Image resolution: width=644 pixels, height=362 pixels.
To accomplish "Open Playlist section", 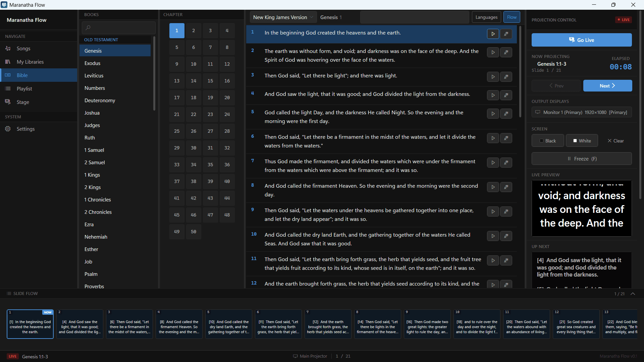I will [39, 89].
